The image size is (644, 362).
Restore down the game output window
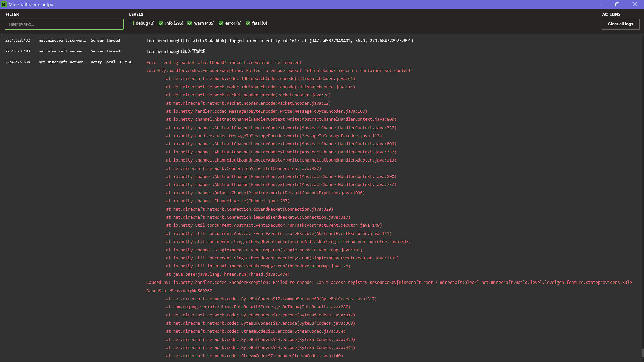[617, 4]
